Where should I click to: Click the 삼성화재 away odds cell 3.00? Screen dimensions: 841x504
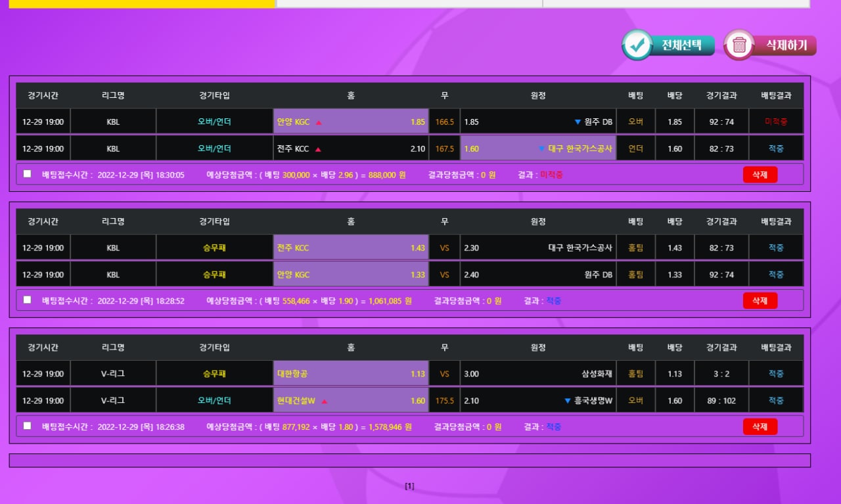(537, 374)
